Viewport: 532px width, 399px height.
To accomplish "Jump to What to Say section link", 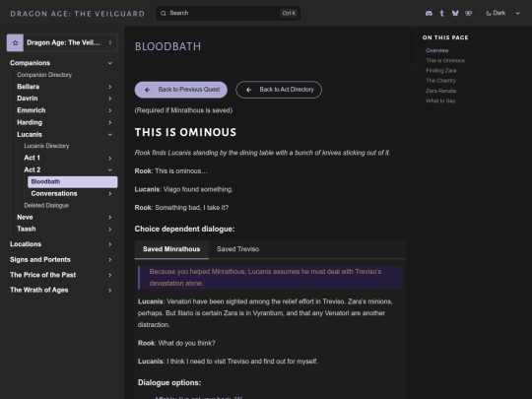I will [440, 101].
